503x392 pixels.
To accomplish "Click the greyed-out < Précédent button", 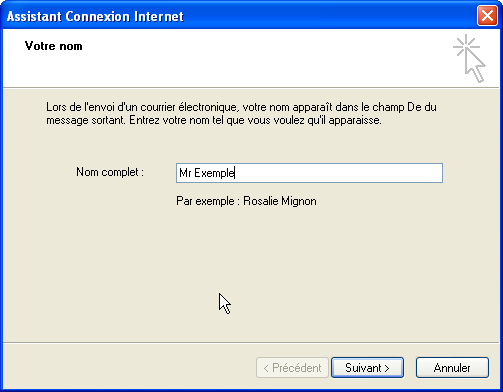I will (292, 368).
